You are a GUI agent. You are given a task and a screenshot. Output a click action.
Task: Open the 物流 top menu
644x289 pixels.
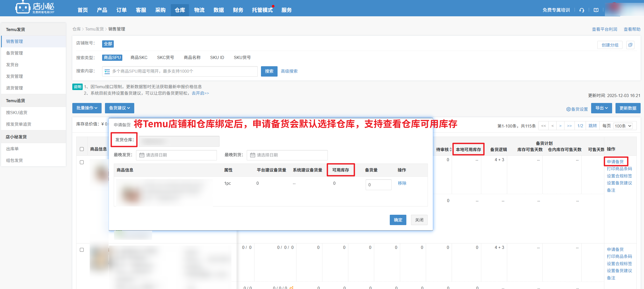pos(199,10)
